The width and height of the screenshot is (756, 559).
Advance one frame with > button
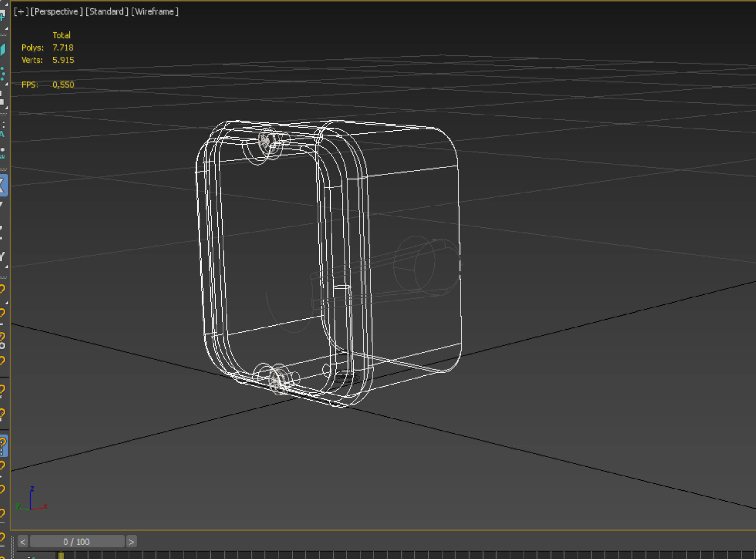(131, 542)
